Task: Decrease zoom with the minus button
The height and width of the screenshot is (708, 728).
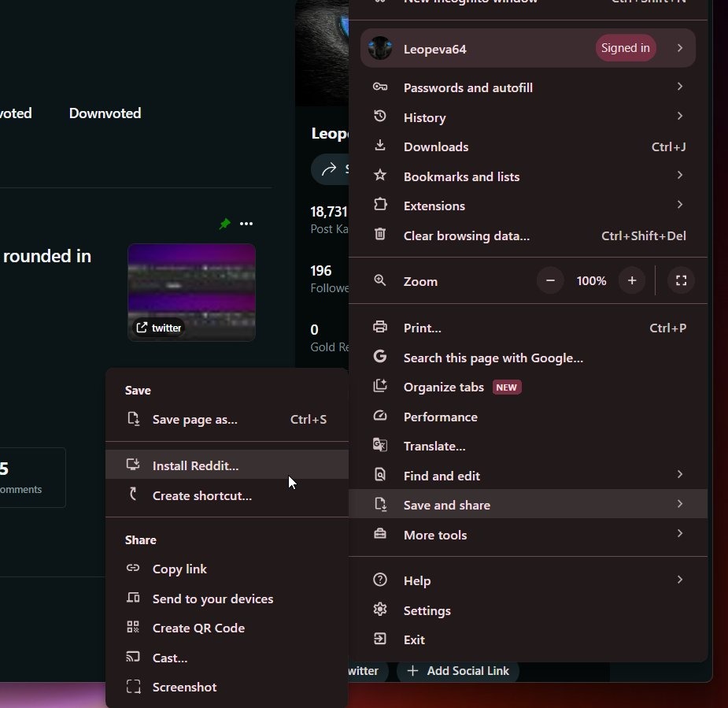Action: (x=550, y=280)
